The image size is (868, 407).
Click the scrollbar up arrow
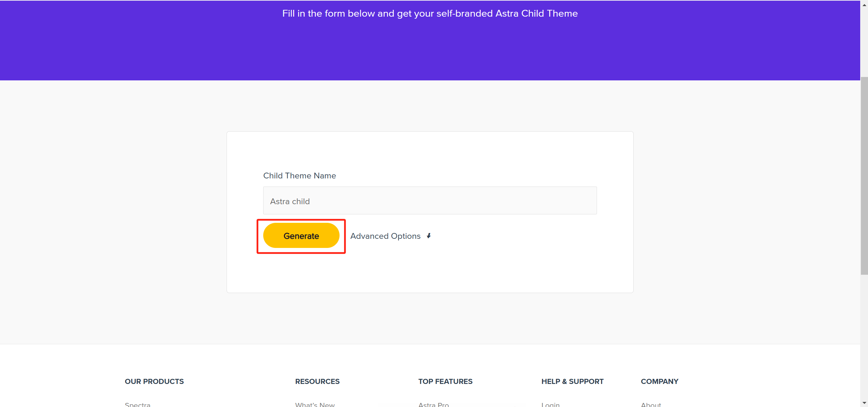864,4
